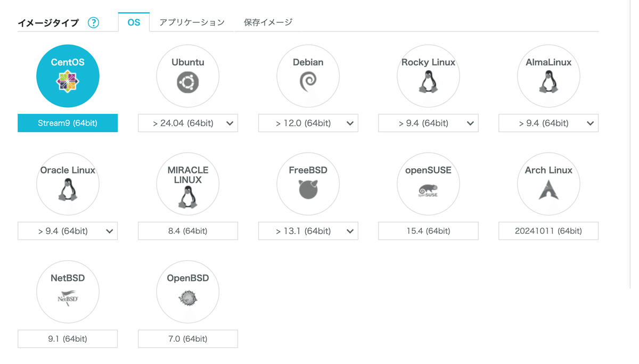Select OpenBSD 7.0 (64bit) version

pyautogui.click(x=188, y=338)
